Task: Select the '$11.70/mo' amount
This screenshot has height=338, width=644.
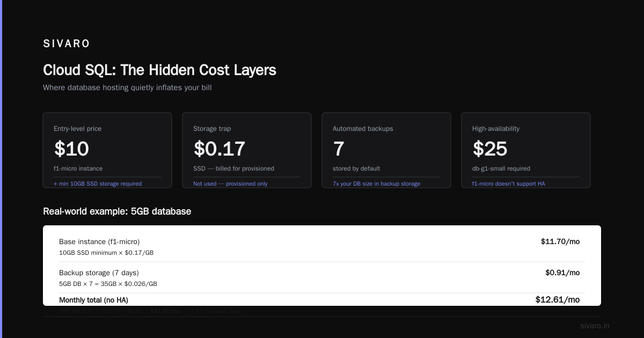Action: (x=560, y=241)
